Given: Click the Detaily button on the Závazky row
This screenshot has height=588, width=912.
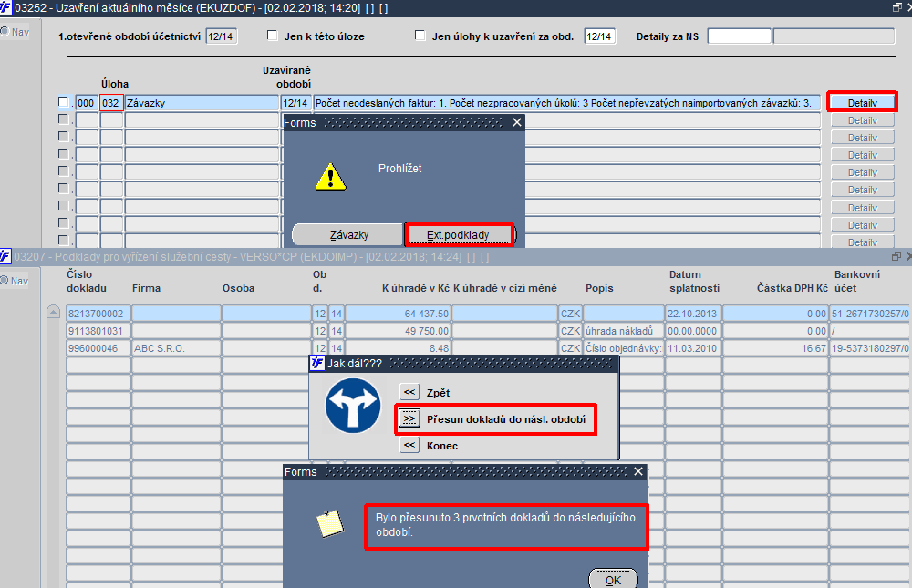Looking at the screenshot, I should 862,103.
